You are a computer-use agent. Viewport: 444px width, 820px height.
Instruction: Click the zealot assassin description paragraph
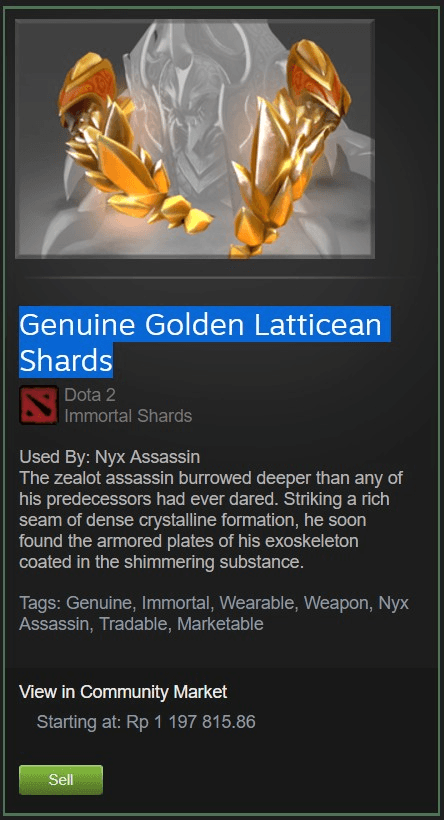(211, 520)
